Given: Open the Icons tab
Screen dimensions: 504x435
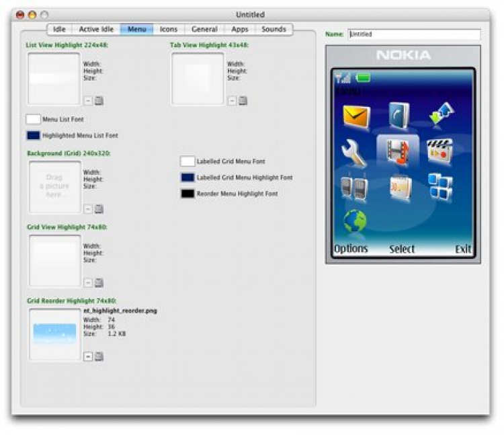Looking at the screenshot, I should 169,30.
